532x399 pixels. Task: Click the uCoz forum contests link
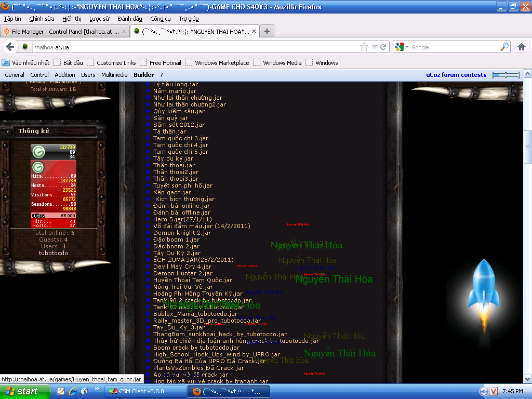tap(456, 75)
